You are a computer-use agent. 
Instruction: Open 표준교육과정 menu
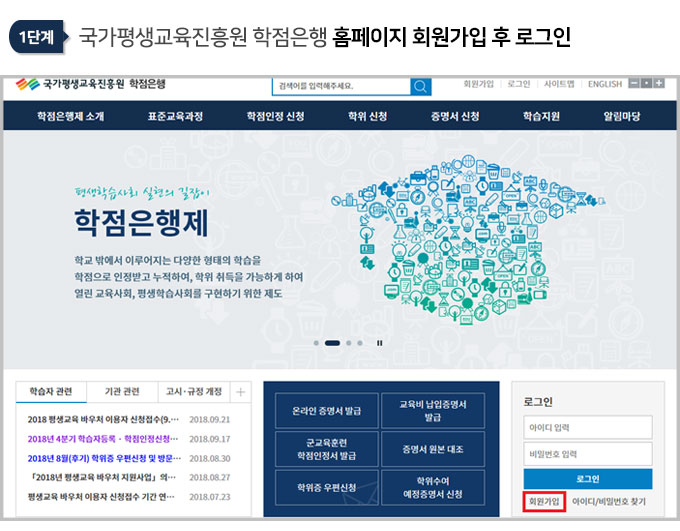(175, 116)
